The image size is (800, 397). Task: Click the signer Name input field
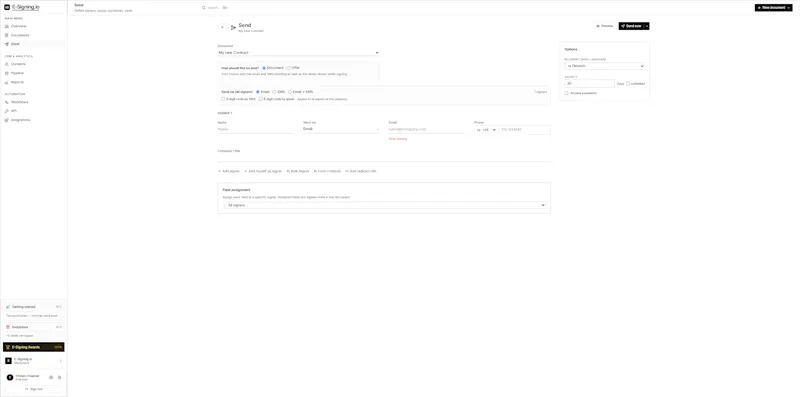coord(256,130)
